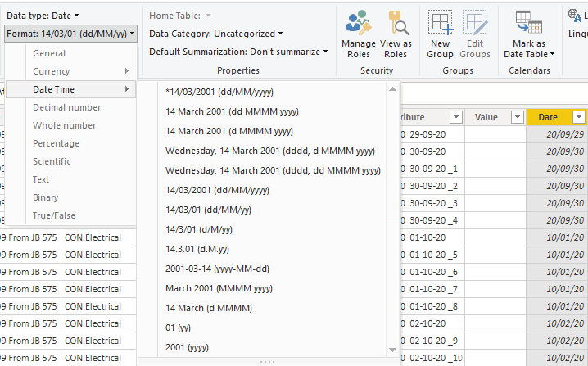Select 14/03/01 (dd/MM/yy) format
The image size is (588, 366).
point(262,210)
